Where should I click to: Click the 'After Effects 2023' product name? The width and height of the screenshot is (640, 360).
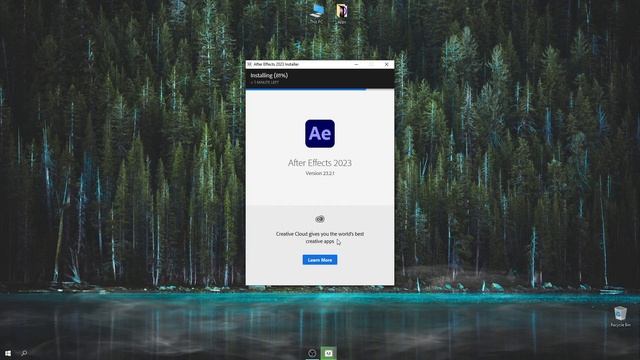click(x=320, y=163)
